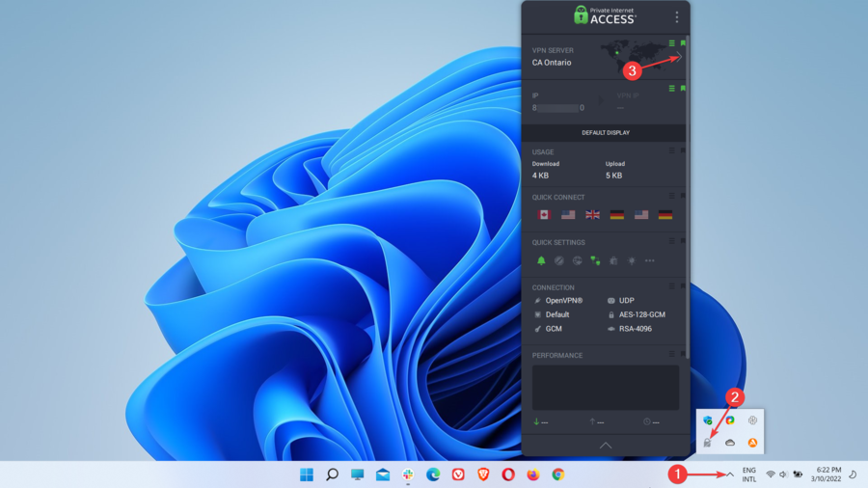Click CA Ontario server name
Image resolution: width=868 pixels, height=488 pixels.
click(552, 63)
